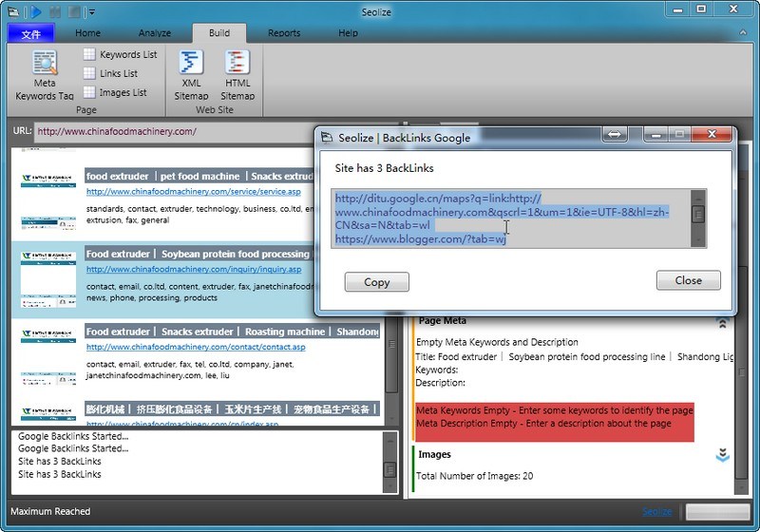
Task: Click the status bar progress bar
Action: coord(718,512)
